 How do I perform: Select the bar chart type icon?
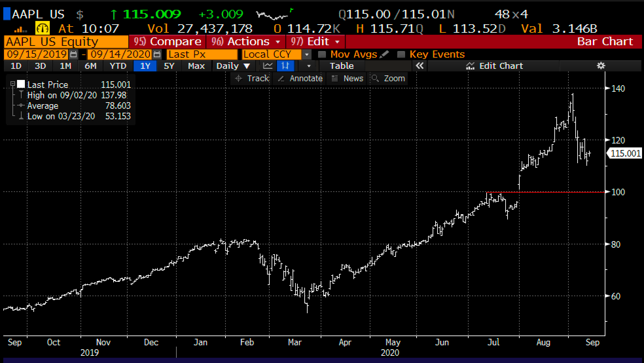tap(285, 66)
